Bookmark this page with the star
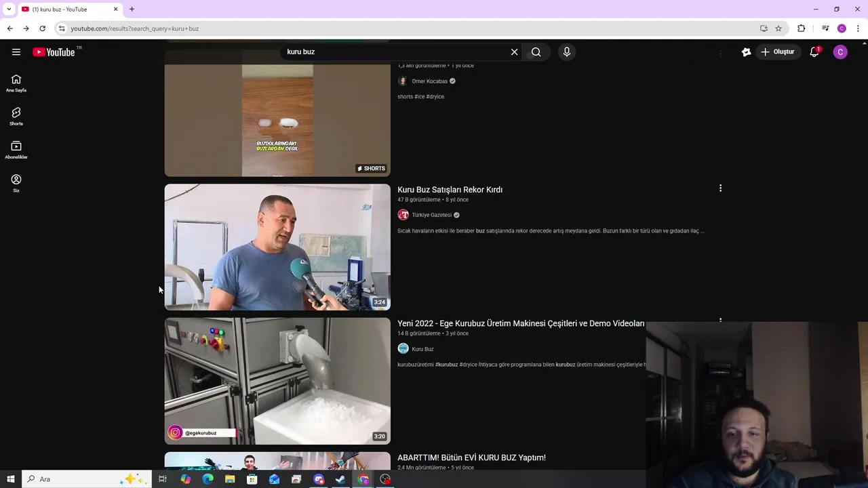868x488 pixels. click(x=778, y=28)
